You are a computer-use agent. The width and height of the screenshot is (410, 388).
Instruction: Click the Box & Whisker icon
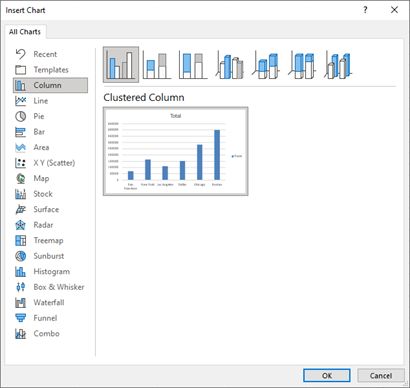[20, 287]
